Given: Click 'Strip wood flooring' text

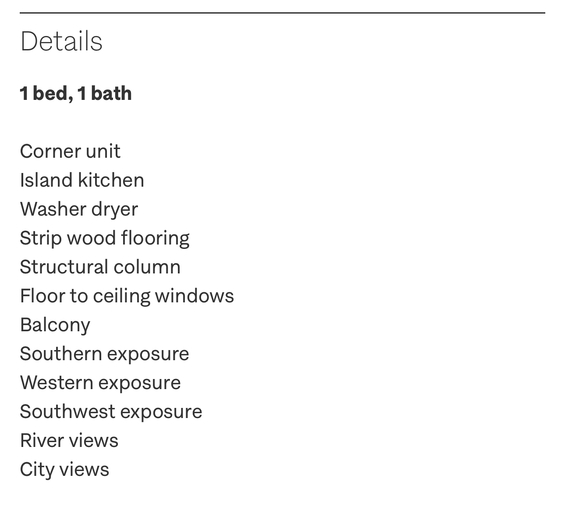Looking at the screenshot, I should coord(104,239).
